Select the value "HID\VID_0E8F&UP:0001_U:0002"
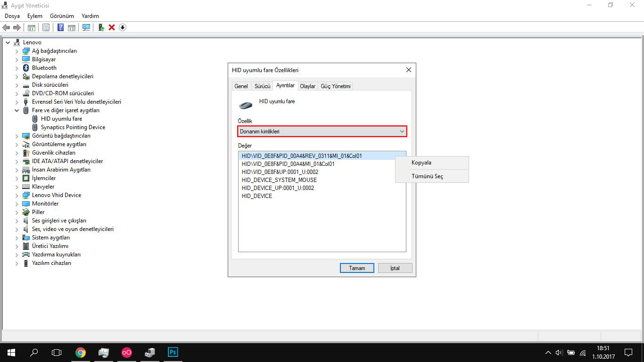 (280, 172)
